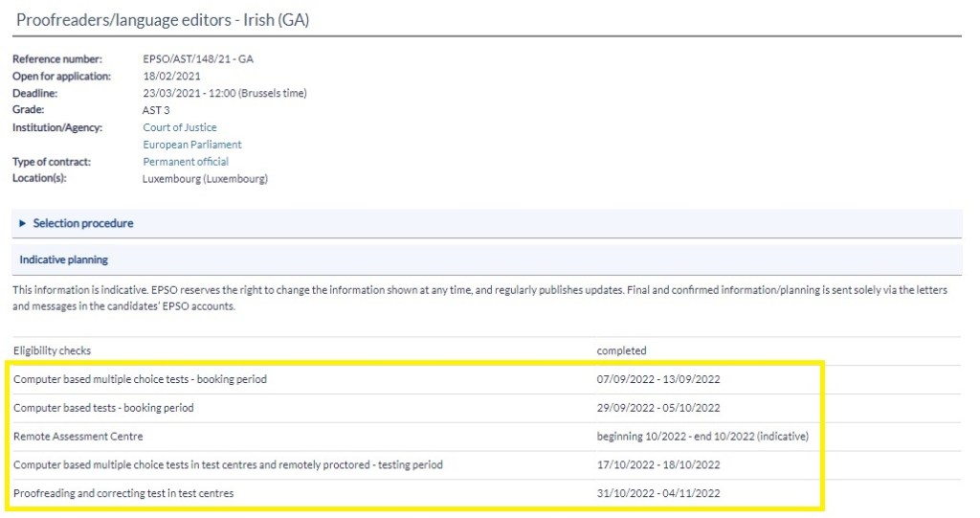Image resolution: width=980 pixels, height=518 pixels.
Task: Click the Eligibility checks row label
Action: (53, 350)
